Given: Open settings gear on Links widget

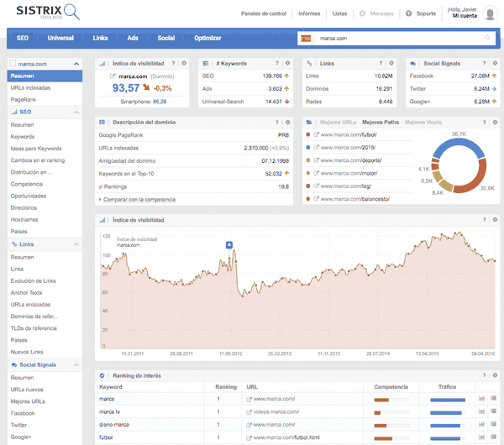Looking at the screenshot, I should point(391,63).
